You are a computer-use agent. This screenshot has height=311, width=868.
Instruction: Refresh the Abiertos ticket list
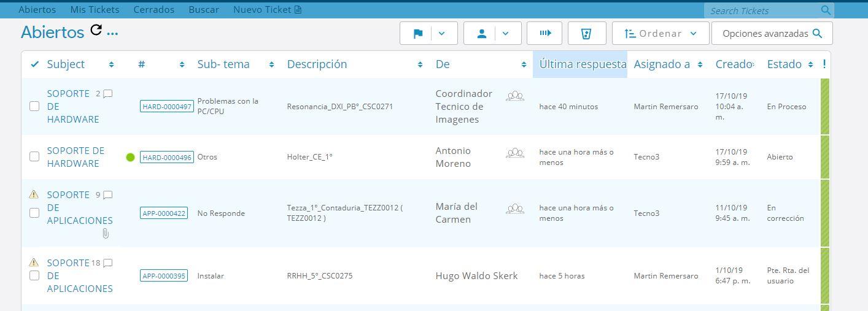click(x=96, y=30)
